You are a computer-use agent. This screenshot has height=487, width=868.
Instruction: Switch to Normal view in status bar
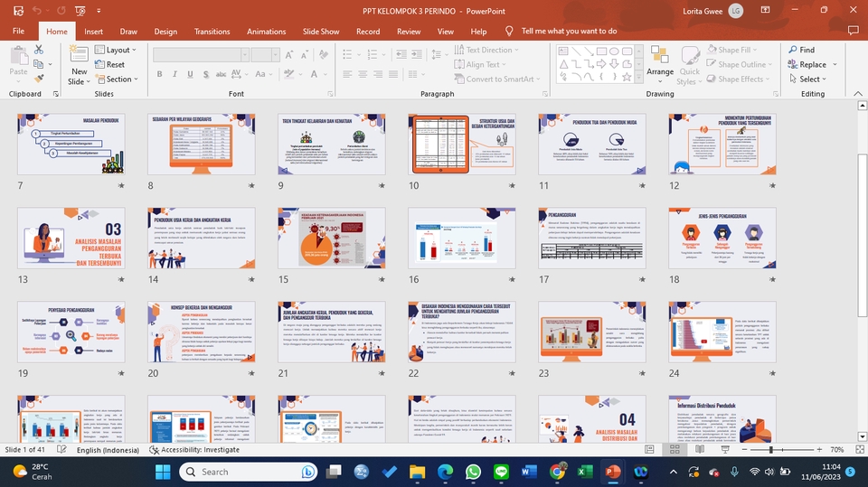pyautogui.click(x=649, y=449)
